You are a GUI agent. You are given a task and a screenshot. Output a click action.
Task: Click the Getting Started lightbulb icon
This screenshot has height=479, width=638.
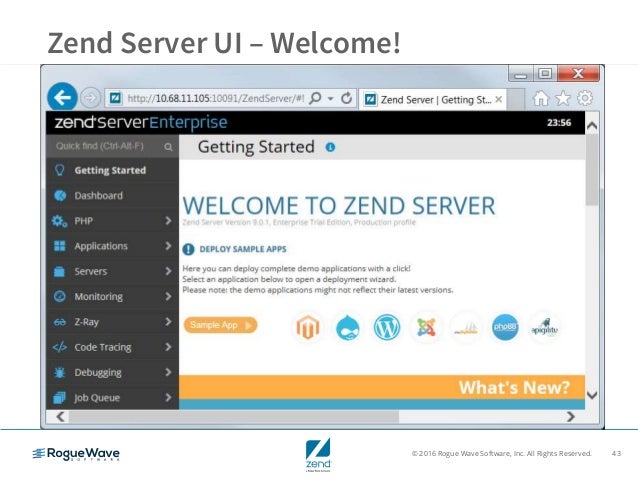[x=59, y=170]
